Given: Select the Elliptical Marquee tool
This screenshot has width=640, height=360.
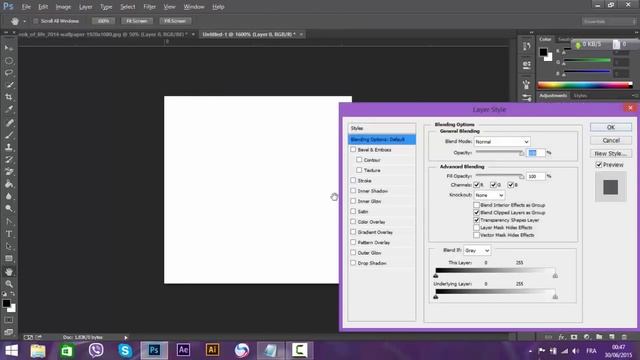Looking at the screenshot, I should click(9, 61).
